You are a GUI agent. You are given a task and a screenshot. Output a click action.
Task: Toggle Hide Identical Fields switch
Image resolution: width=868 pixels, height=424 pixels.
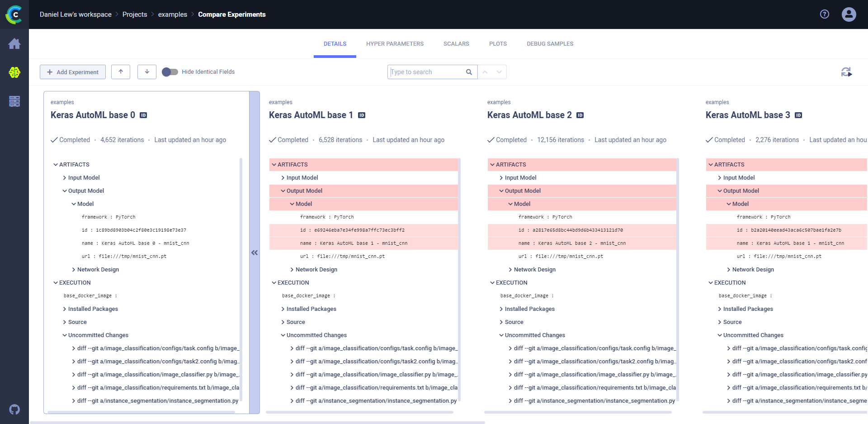click(x=170, y=72)
